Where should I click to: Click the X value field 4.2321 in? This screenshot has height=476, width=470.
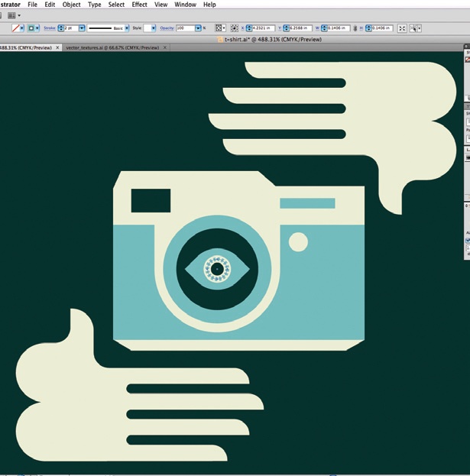click(x=263, y=28)
